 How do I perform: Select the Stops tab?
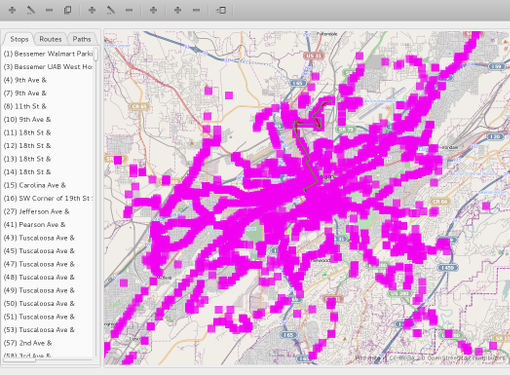19,39
